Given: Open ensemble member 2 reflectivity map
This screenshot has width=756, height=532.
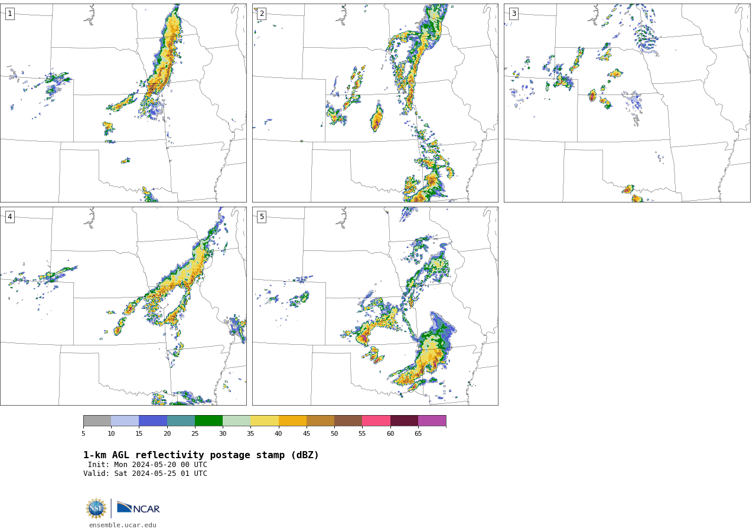Looking at the screenshot, I should point(375,103).
